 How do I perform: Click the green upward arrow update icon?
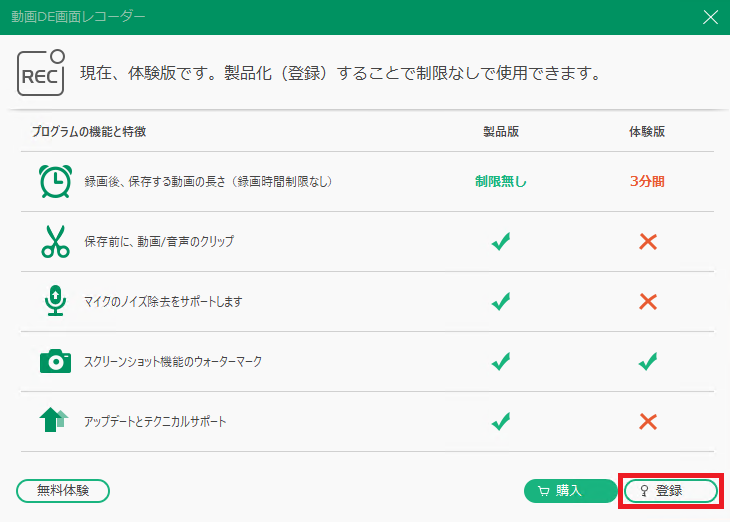tap(54, 420)
